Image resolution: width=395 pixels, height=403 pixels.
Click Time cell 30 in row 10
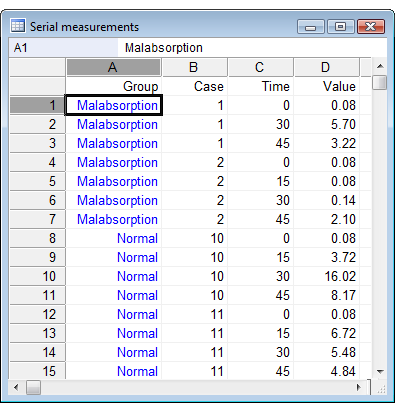pyautogui.click(x=260, y=276)
